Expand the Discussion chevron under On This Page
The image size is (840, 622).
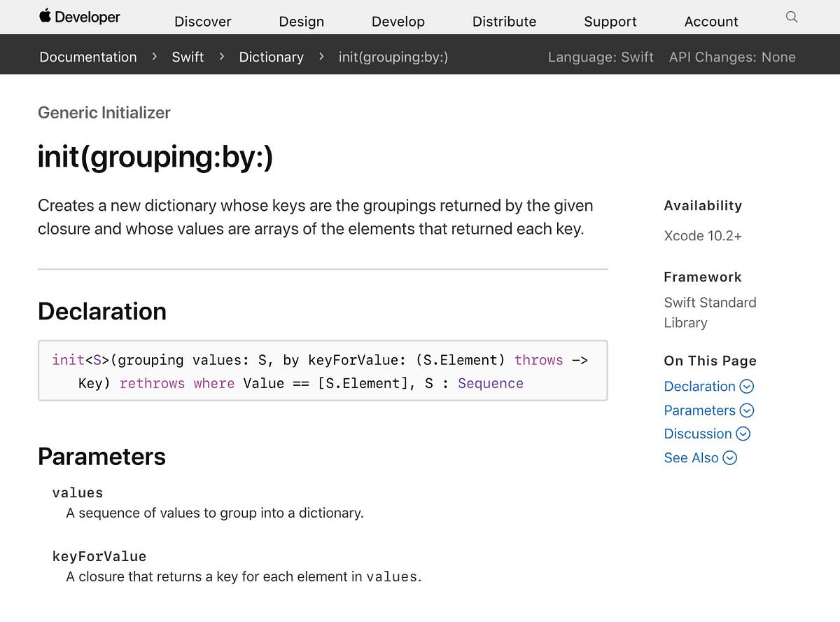coord(743,434)
